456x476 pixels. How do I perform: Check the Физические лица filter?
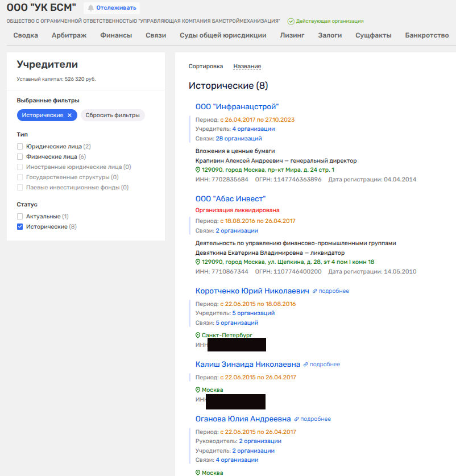tap(20, 157)
